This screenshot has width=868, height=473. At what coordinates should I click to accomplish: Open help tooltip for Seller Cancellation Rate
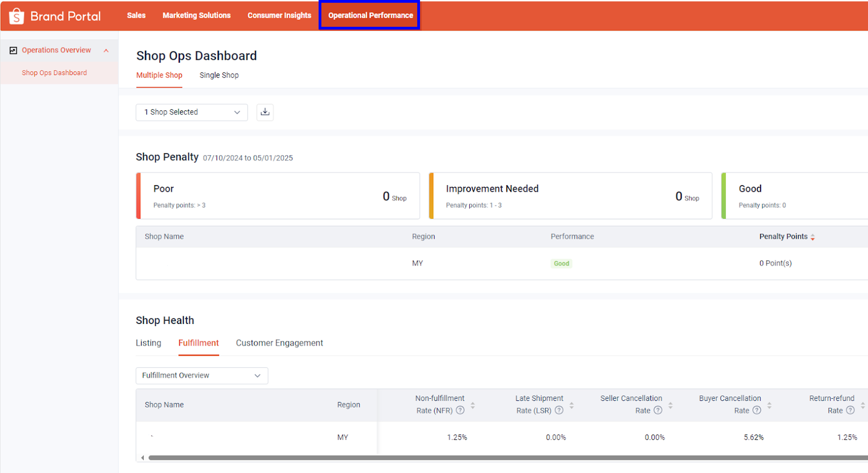click(658, 410)
